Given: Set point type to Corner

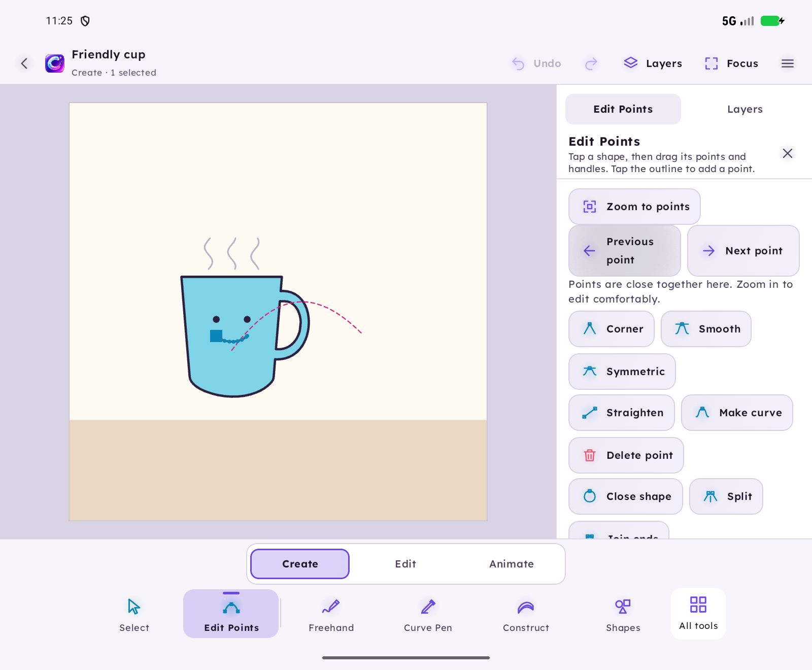Looking at the screenshot, I should 612,329.
